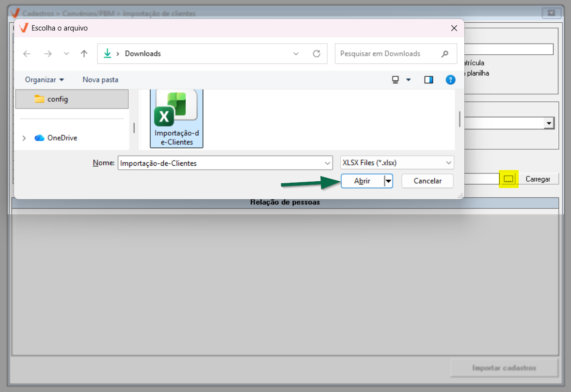
Task: Change view layout icon
Action: [x=396, y=80]
